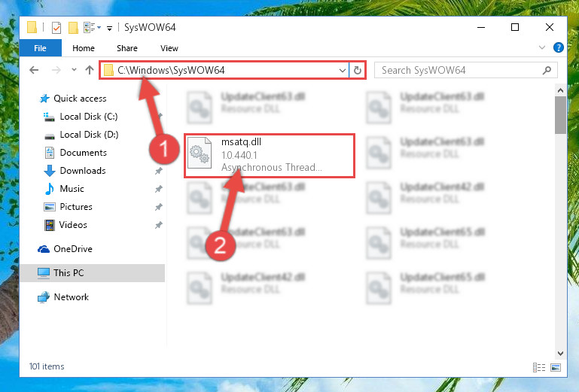Switch to details view layout icon
The height and width of the screenshot is (392, 579).
(x=539, y=367)
